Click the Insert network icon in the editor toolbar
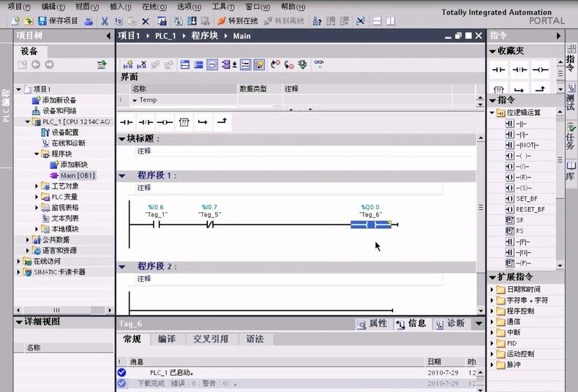 pyautogui.click(x=128, y=65)
